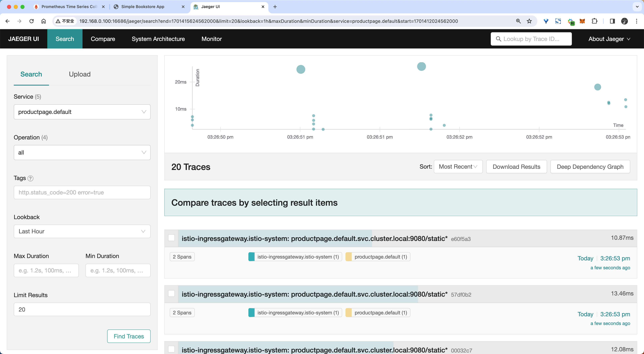Open trace e60f5a3 title link

coord(314,239)
